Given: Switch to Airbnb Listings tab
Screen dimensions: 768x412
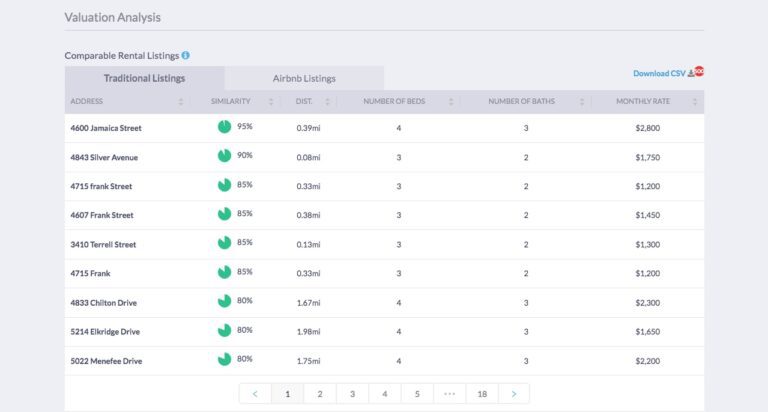Looking at the screenshot, I should (x=304, y=78).
